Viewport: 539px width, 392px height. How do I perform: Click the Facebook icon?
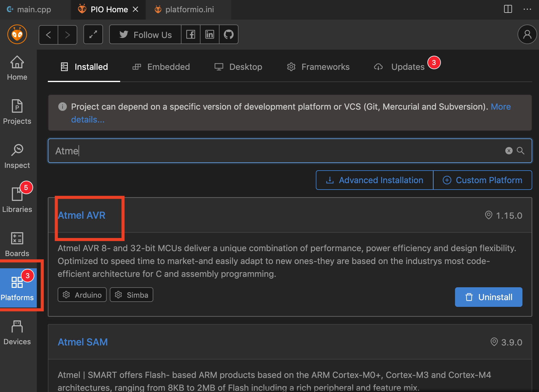coord(191,35)
